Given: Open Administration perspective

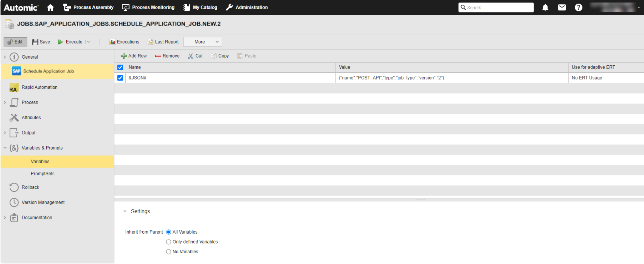Looking at the screenshot, I should 247,8.
